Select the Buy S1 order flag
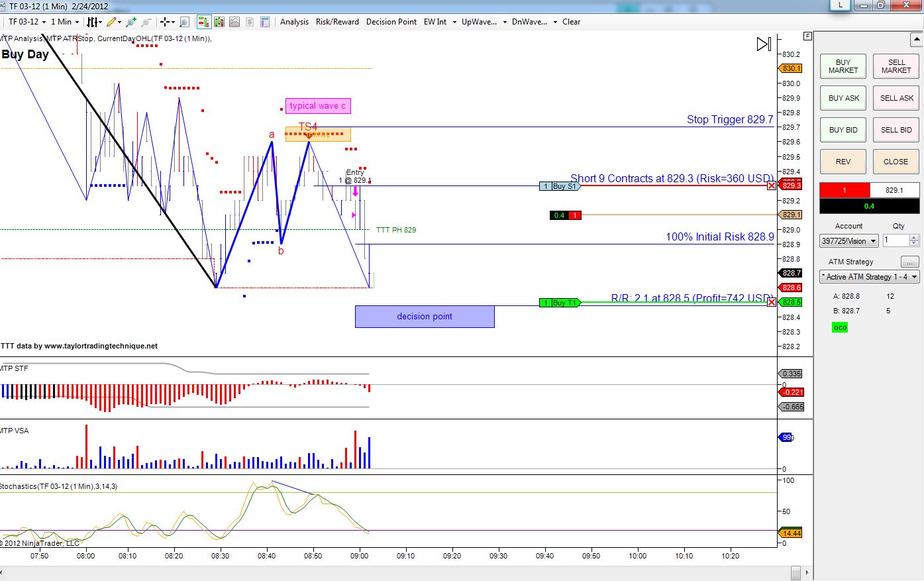The width and height of the screenshot is (924, 581). click(x=560, y=186)
